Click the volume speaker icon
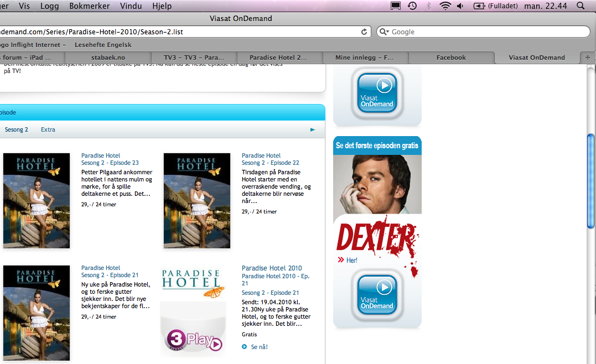This screenshot has width=596, height=364. pos(460,6)
